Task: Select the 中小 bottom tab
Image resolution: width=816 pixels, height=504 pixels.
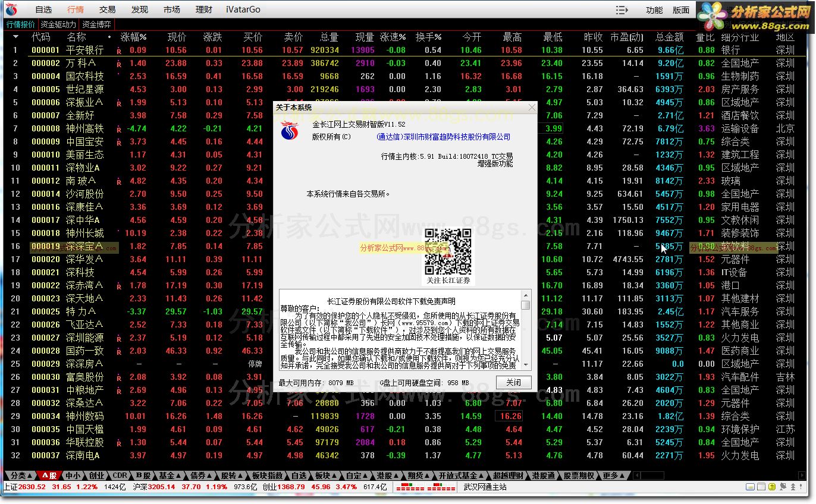Action: (73, 475)
